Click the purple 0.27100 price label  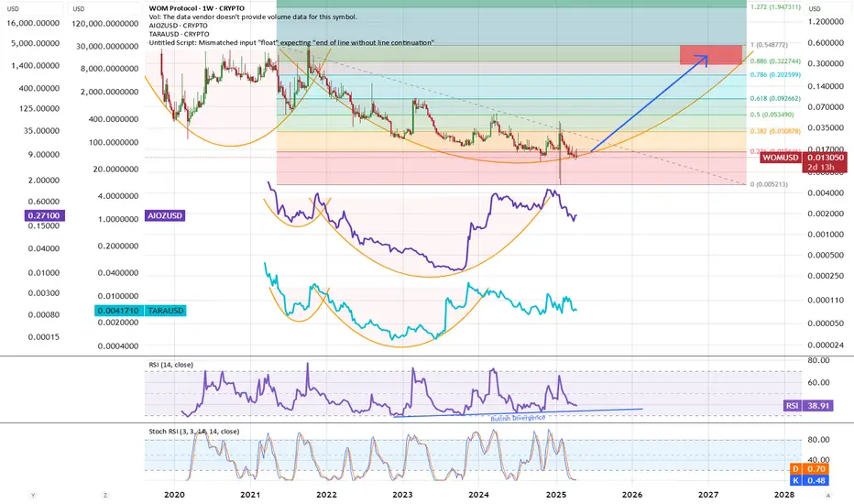click(44, 215)
